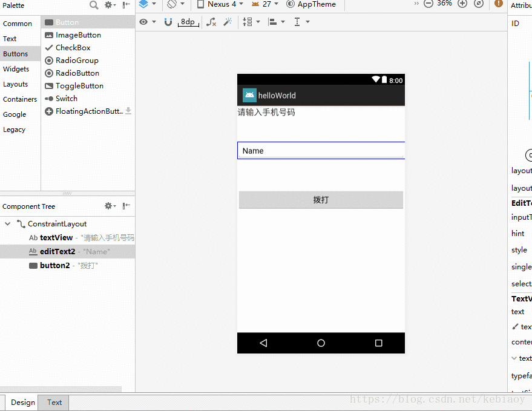Image resolution: width=532 pixels, height=411 pixels.
Task: Pick RadioButton widget in palette
Action: (x=88, y=73)
